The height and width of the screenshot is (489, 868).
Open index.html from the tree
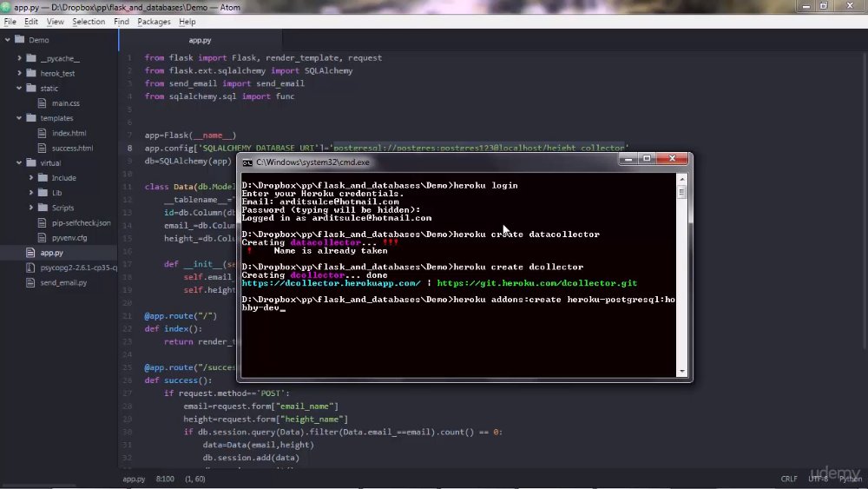tap(69, 133)
